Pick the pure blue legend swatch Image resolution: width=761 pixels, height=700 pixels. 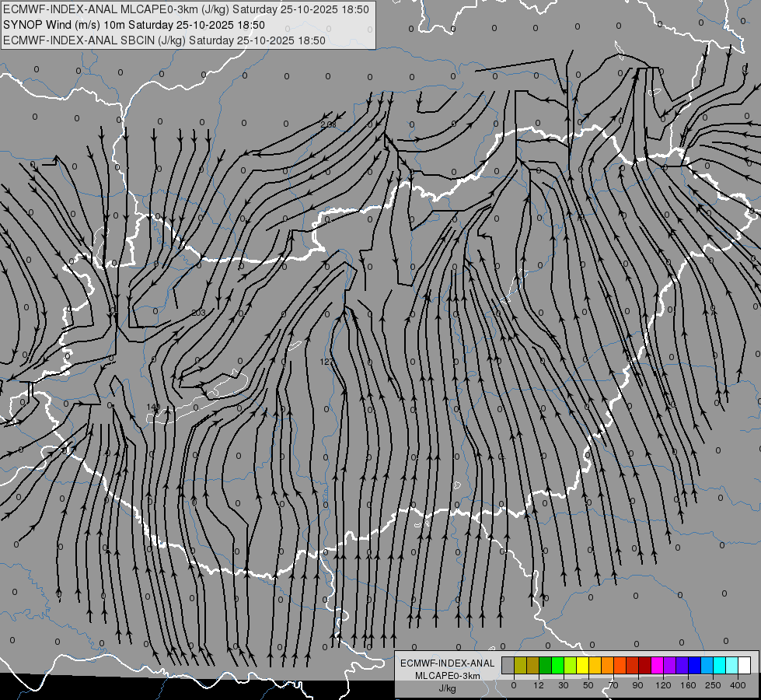click(694, 665)
